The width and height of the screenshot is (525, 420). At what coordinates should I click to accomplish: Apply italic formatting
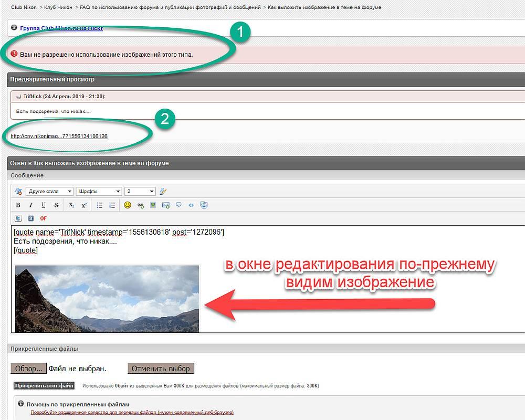click(31, 205)
